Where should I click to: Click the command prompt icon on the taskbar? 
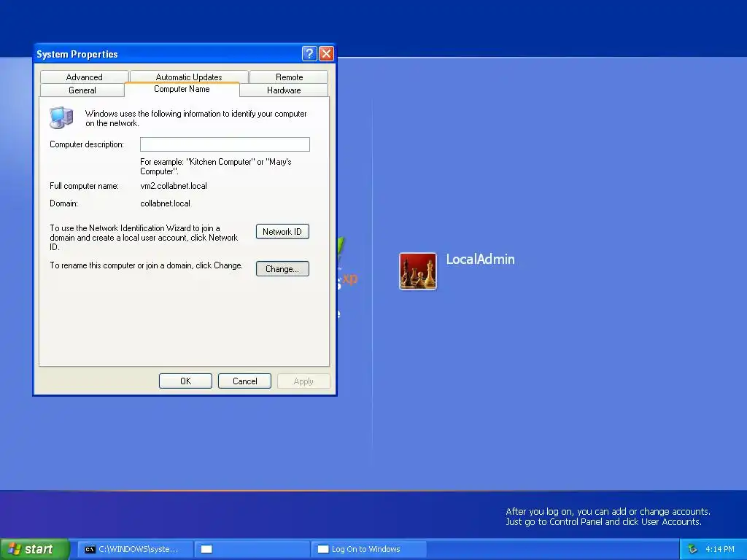click(90, 549)
